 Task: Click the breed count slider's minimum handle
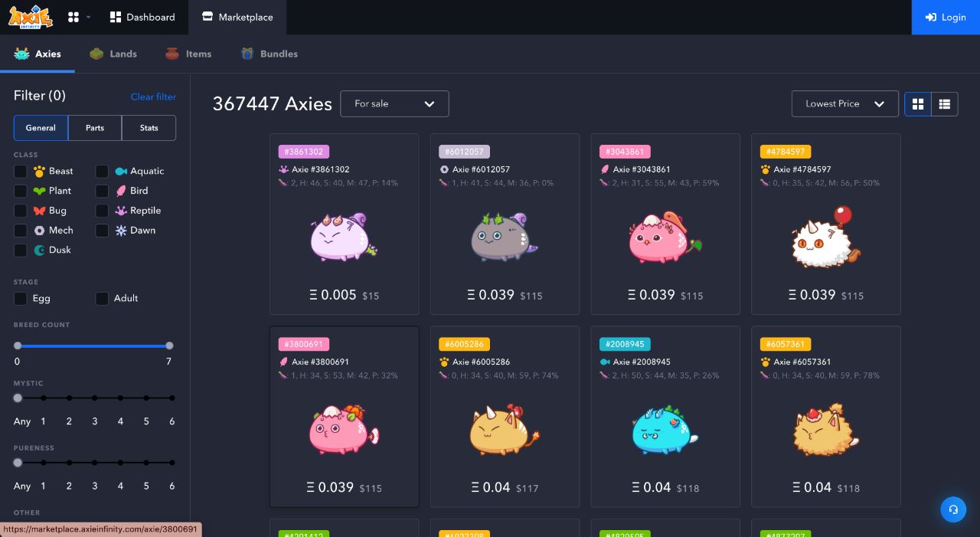18,345
